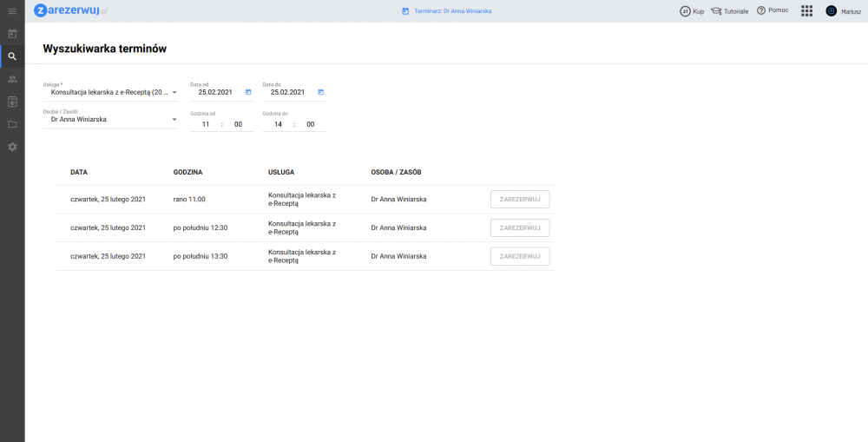Reserve the 13:30 afternoon appointment
Screen dimensions: 868x442
(520, 256)
